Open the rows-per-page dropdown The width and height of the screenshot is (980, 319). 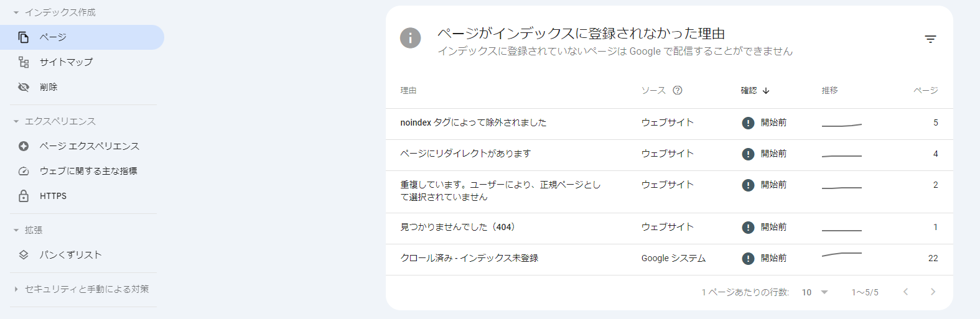[814, 292]
